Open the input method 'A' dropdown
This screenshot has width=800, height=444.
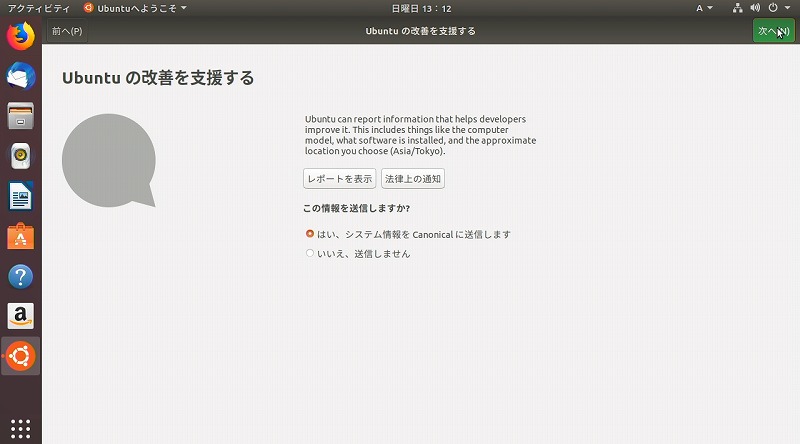(704, 8)
